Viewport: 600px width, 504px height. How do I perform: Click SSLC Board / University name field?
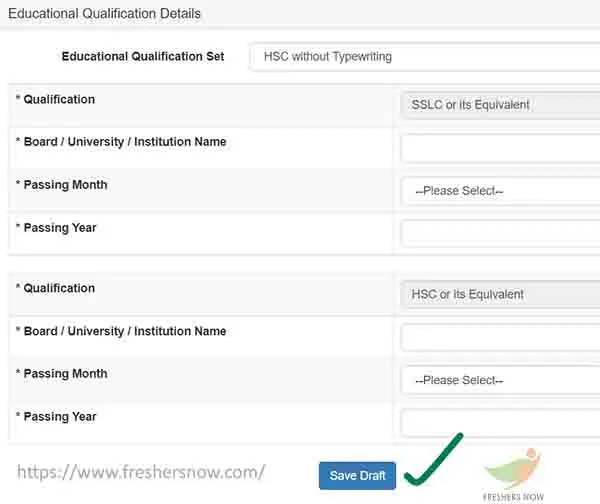tap(501, 148)
